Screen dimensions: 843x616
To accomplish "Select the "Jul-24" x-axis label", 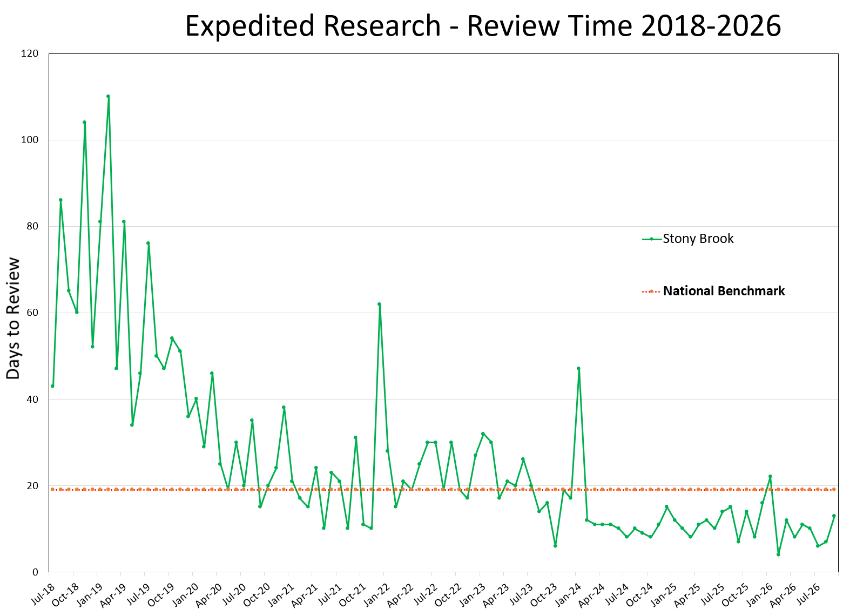I will click(x=616, y=593).
